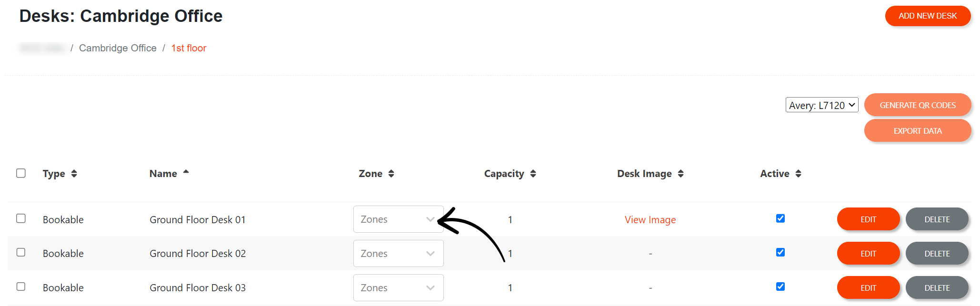Viewport: 980px width, 306px height.
Task: Check the row checkbox for Ground Floor Desk 02
Action: 21,253
